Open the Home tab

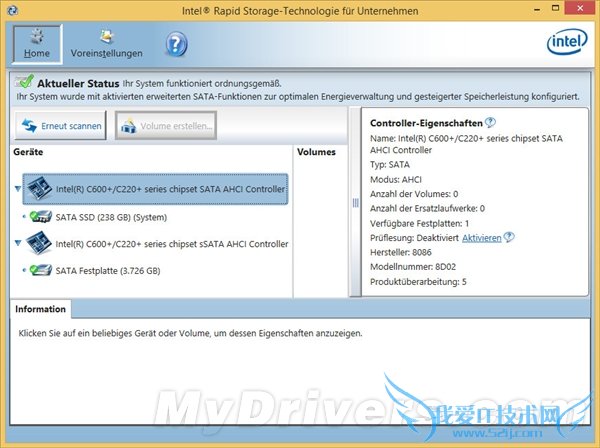37,44
